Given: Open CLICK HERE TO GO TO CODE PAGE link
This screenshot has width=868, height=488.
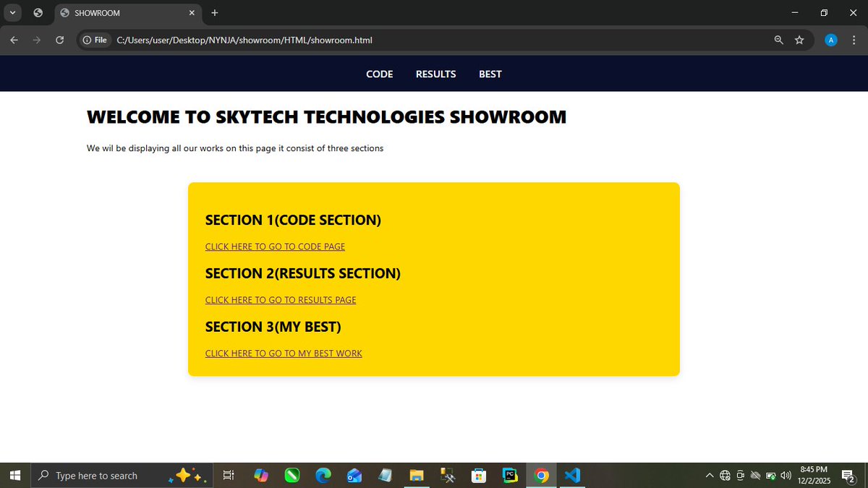Looking at the screenshot, I should point(275,247).
